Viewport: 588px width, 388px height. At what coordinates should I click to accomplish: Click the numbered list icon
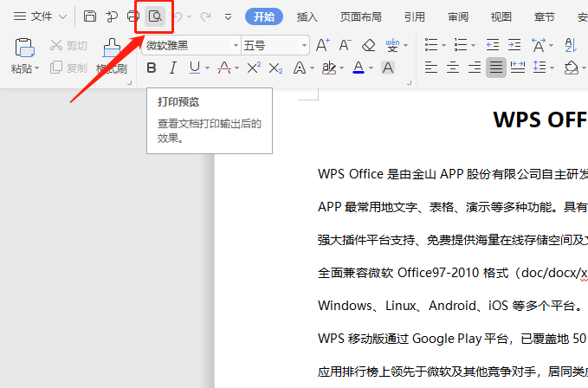pyautogui.click(x=461, y=45)
